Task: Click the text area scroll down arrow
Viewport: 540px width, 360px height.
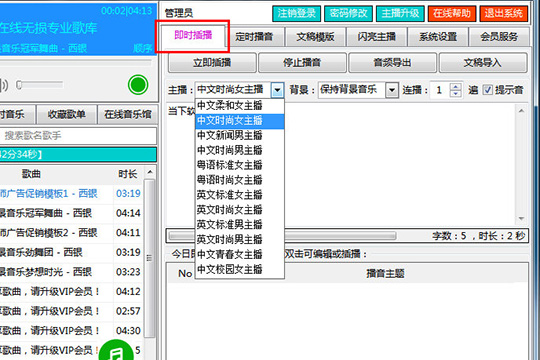Action: 521,219
